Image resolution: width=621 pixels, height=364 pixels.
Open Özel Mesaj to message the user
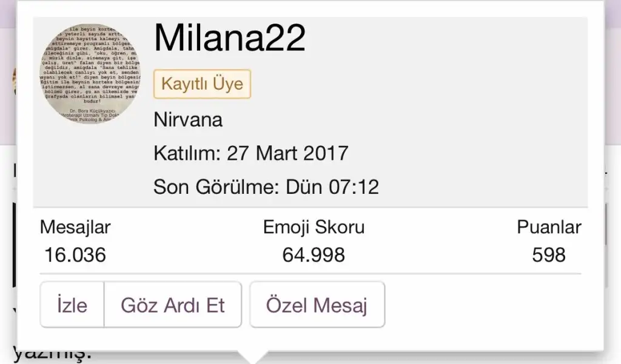317,305
